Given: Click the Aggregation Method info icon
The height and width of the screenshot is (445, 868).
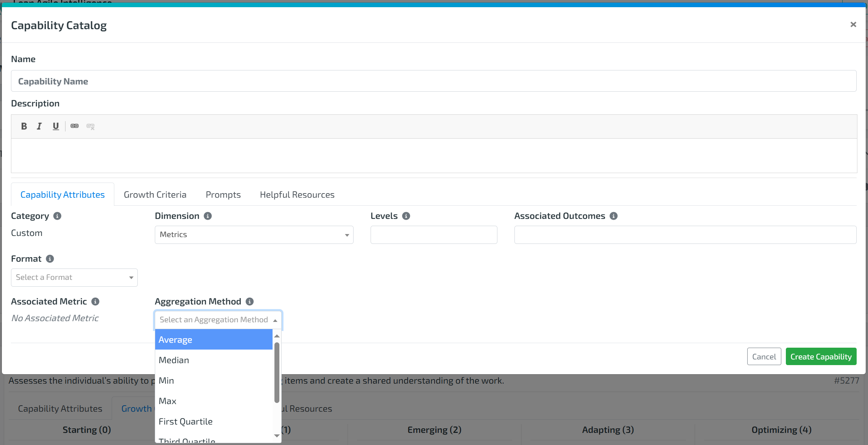Looking at the screenshot, I should click(249, 301).
